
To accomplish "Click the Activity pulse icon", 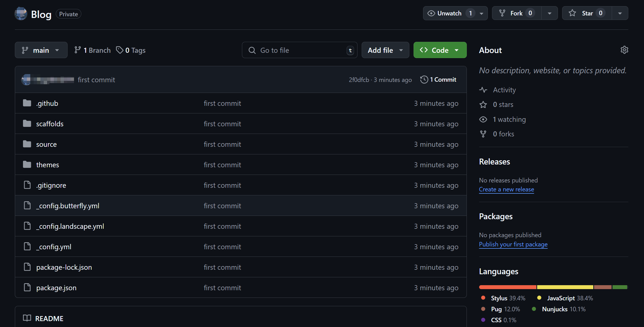I will [483, 90].
